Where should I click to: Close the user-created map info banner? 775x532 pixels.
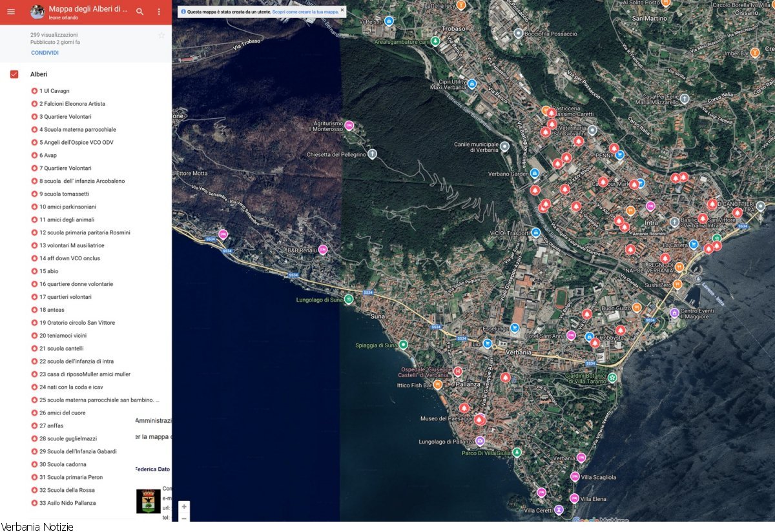(x=342, y=11)
